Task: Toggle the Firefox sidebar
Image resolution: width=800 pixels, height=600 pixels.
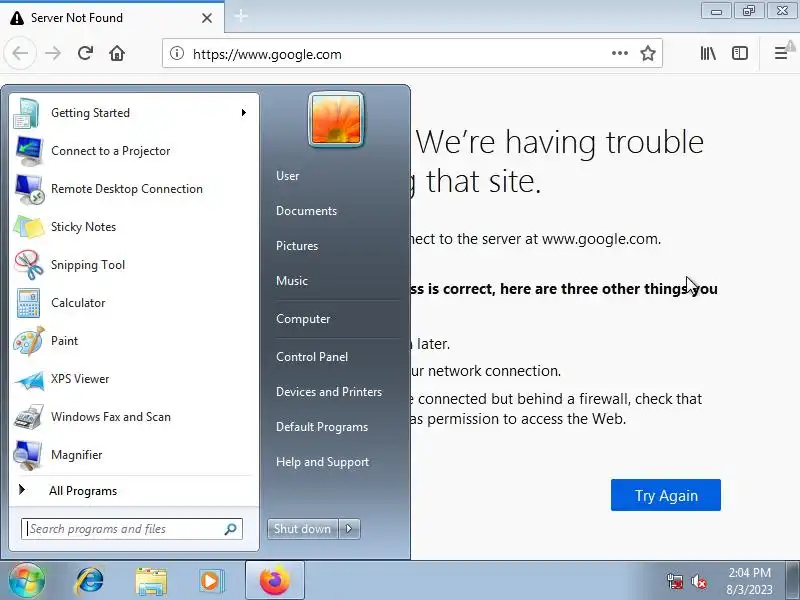Action: pyautogui.click(x=740, y=53)
